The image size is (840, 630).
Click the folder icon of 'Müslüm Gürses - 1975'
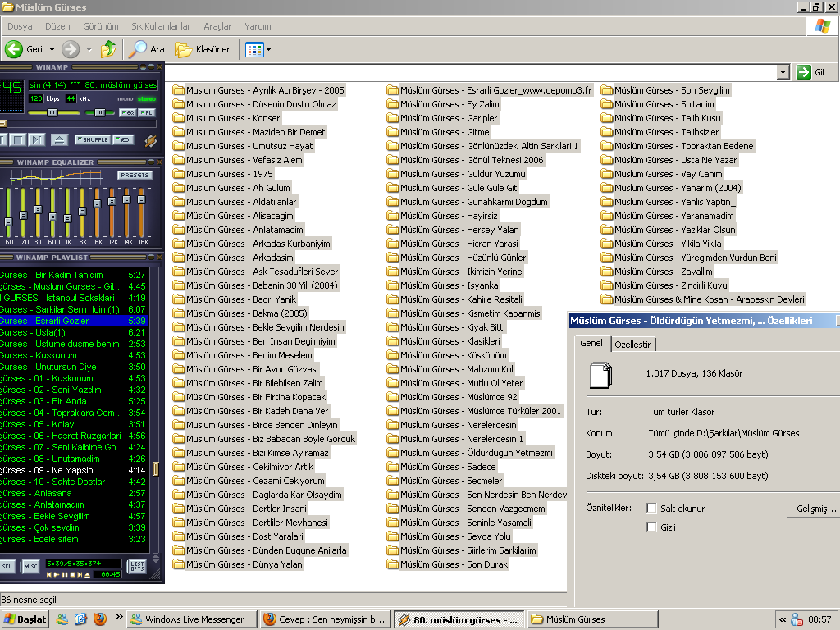[178, 174]
